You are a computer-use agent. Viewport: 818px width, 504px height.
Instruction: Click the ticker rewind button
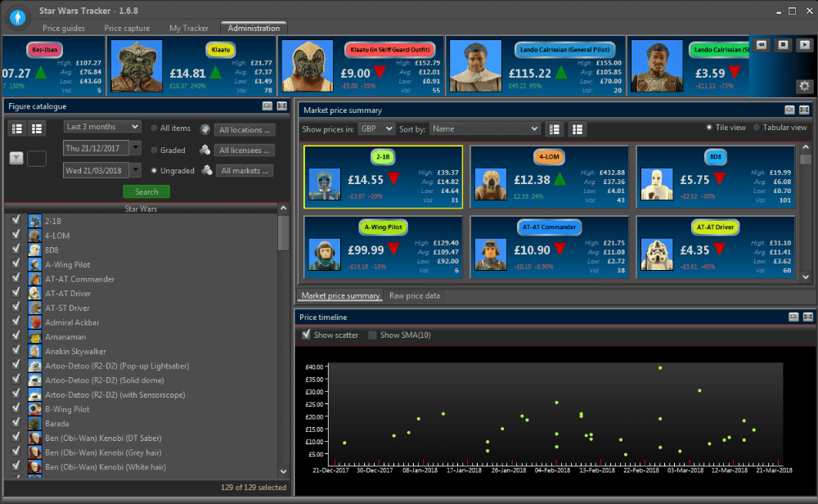point(762,45)
